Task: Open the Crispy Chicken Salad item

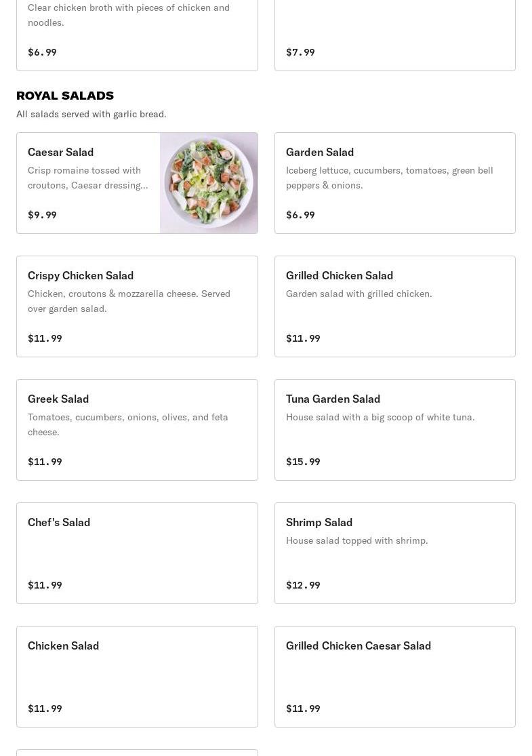Action: [137, 306]
